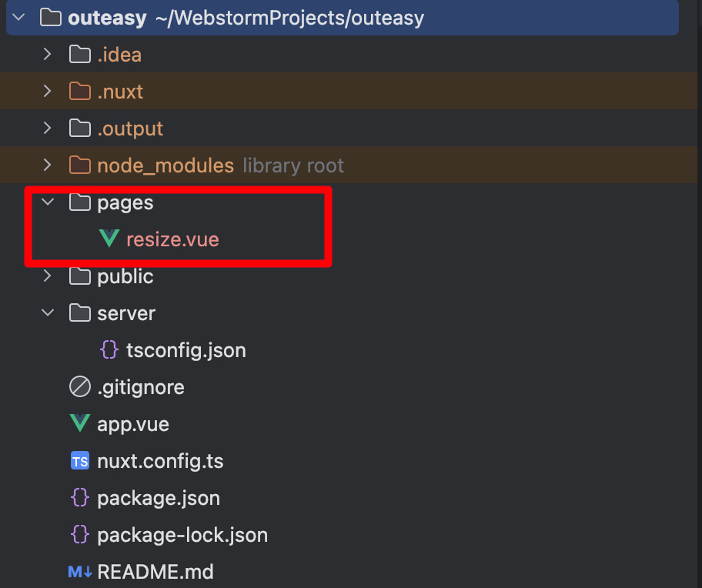Screen dimensions: 702x588
Task: Expand the .output folder chevron
Action: [x=48, y=128]
